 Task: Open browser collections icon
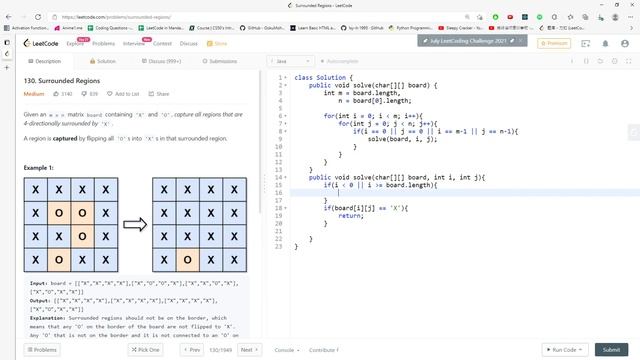click(585, 17)
